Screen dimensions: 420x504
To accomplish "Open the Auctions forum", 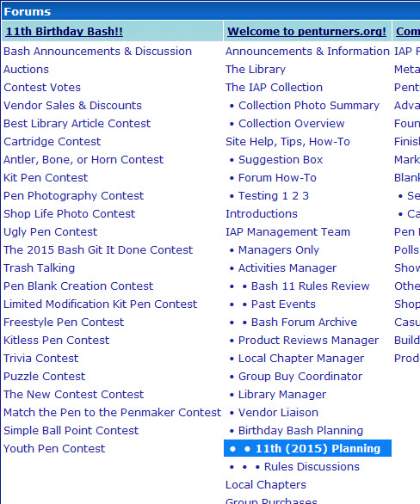I will [x=27, y=70].
